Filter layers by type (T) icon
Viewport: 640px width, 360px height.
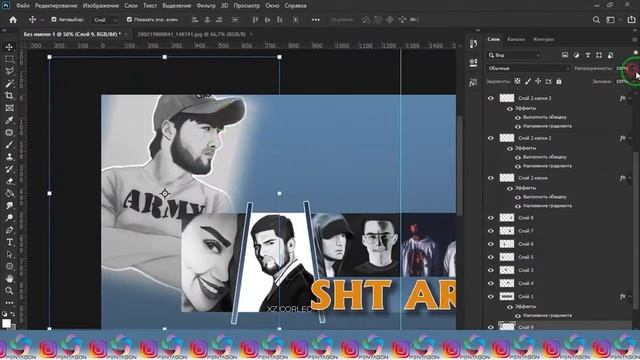click(x=588, y=55)
